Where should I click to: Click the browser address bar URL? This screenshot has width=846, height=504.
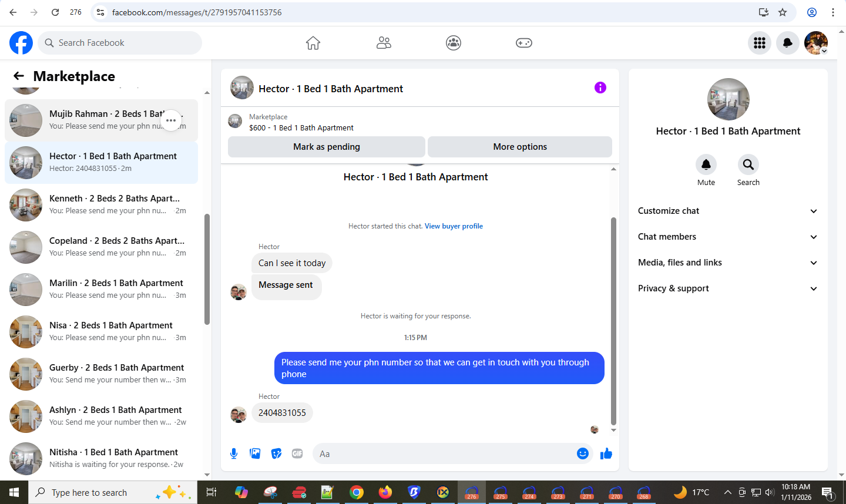point(197,12)
